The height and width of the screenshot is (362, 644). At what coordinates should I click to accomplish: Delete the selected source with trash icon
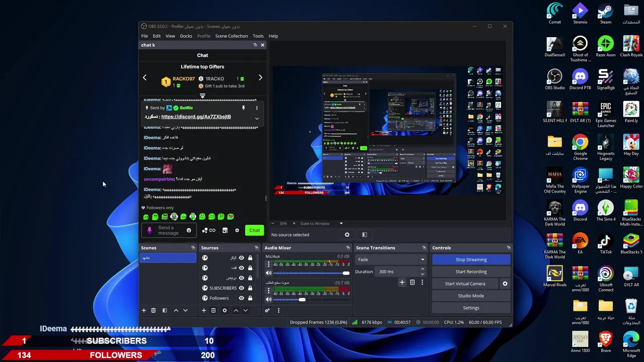click(x=213, y=310)
